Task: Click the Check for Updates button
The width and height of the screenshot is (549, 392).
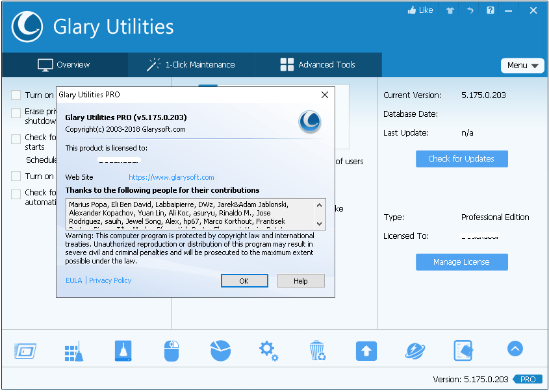Action: click(461, 159)
